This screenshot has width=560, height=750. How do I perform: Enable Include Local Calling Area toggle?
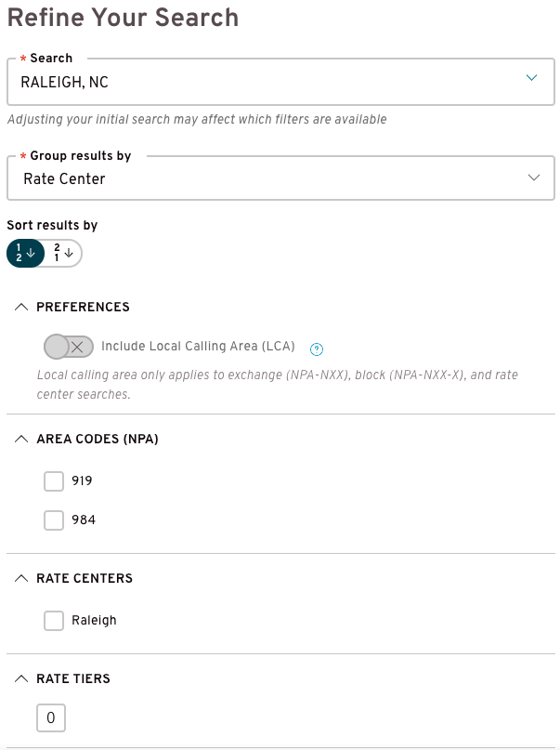[69, 347]
